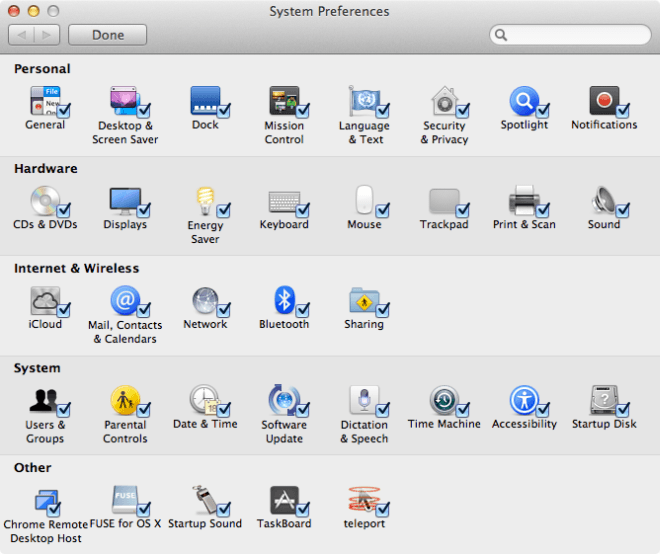The image size is (660, 554).
Task: Click the Mouse icon
Action: coord(364,200)
